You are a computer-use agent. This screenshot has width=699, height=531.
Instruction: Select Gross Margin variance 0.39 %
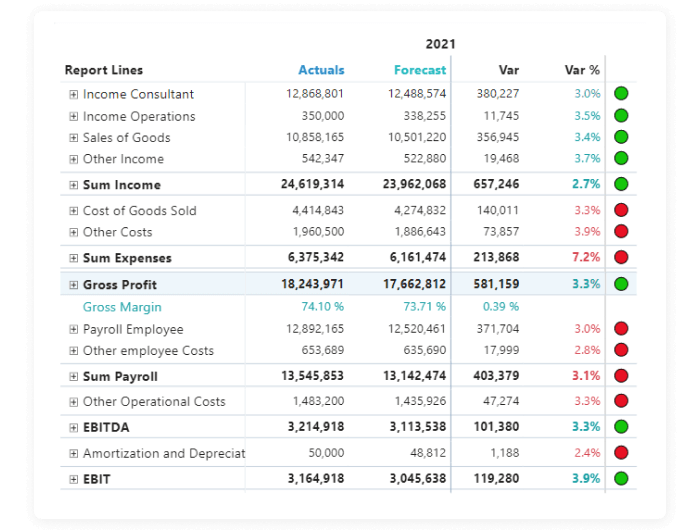click(x=501, y=307)
